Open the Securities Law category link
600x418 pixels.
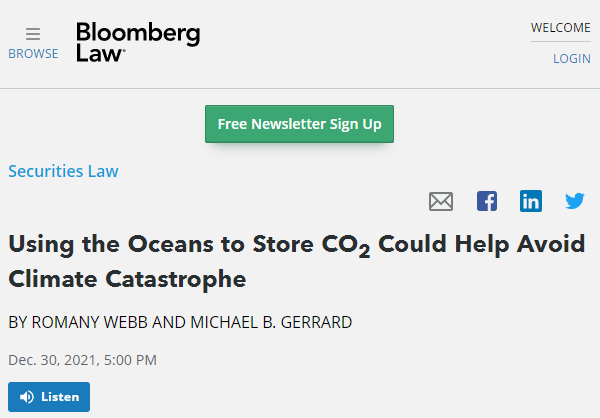click(63, 171)
